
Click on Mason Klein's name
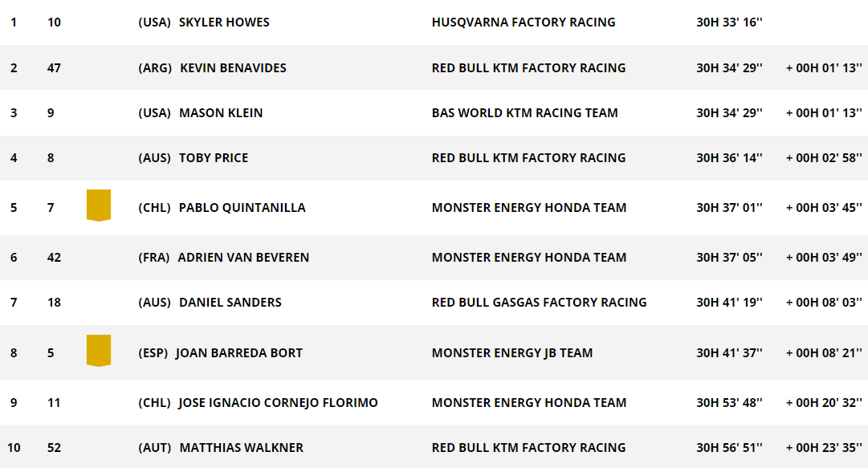(x=221, y=113)
